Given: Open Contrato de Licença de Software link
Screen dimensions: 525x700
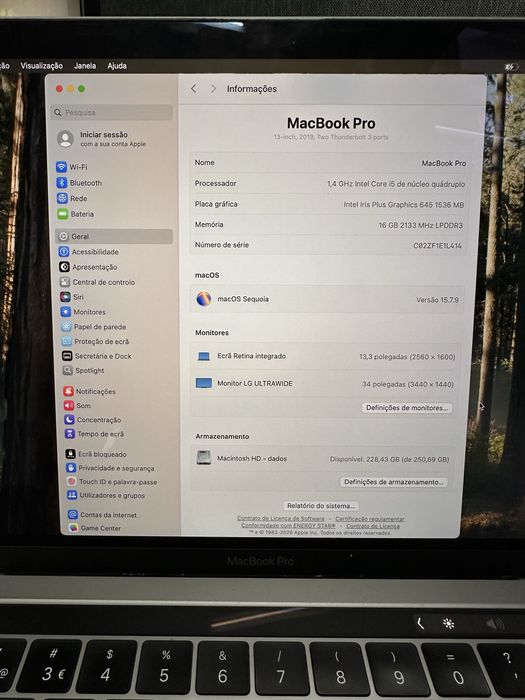Looking at the screenshot, I should pos(281,518).
